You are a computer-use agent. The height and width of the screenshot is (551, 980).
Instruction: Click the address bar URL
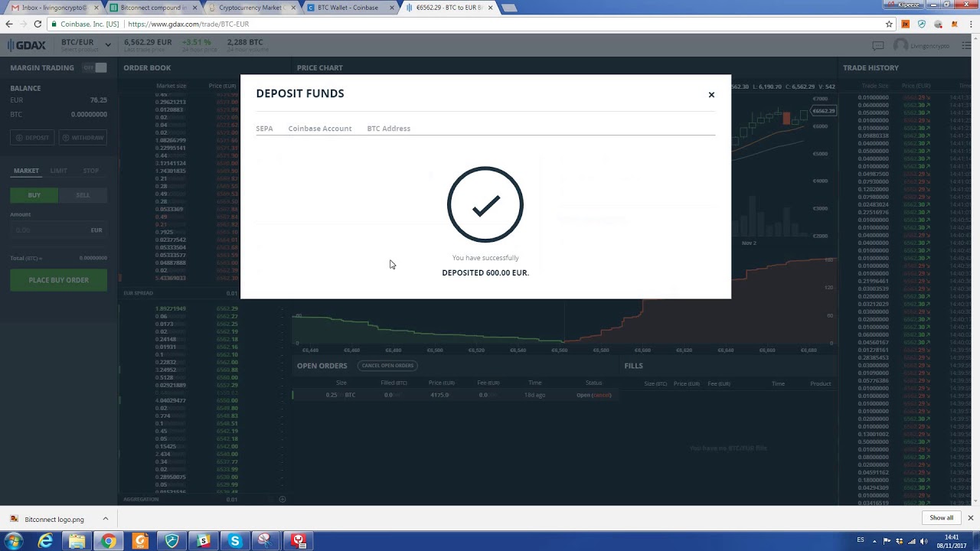pyautogui.click(x=188, y=24)
